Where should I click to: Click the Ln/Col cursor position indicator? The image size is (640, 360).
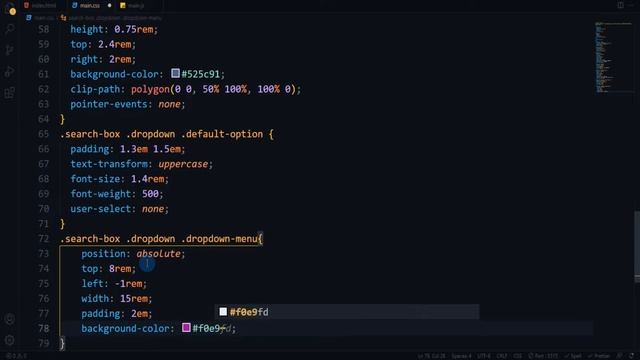pyautogui.click(x=431, y=356)
